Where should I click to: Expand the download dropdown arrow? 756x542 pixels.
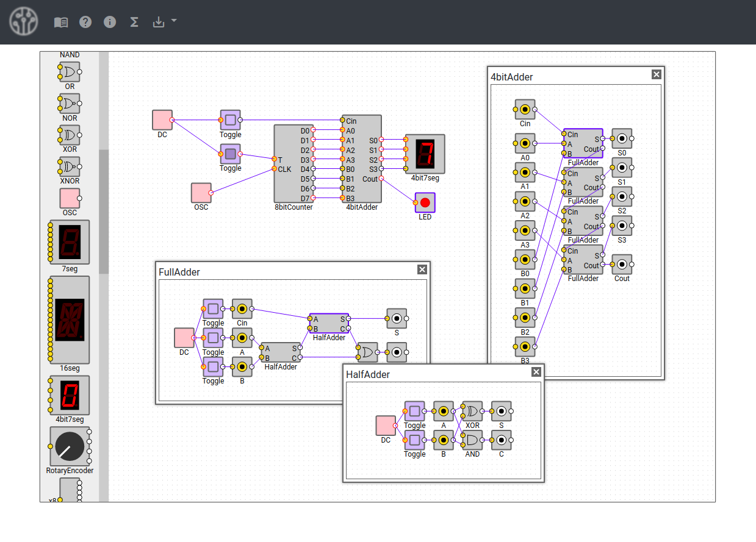point(174,21)
